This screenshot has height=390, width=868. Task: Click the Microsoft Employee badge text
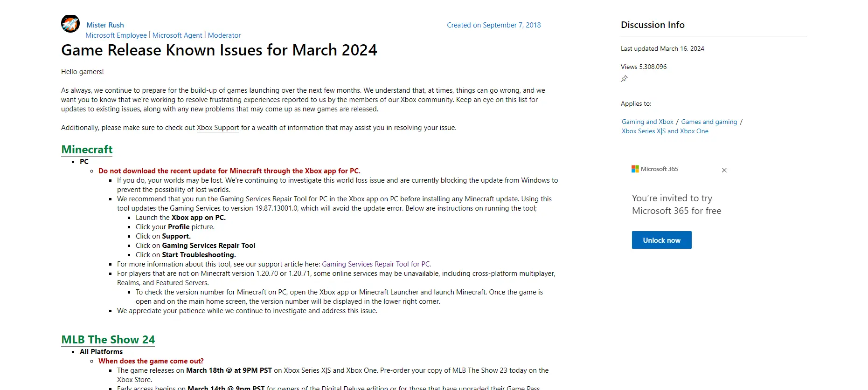click(116, 35)
